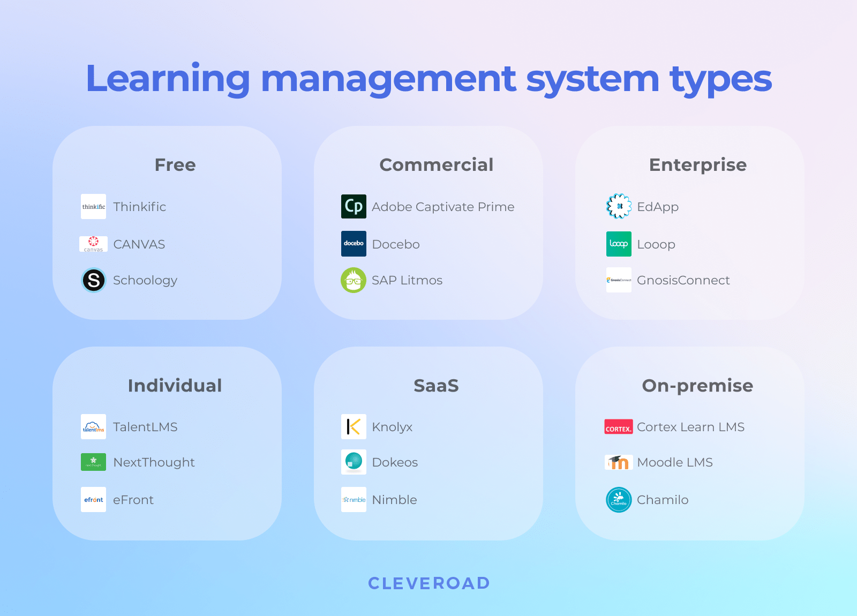This screenshot has width=857, height=616.
Task: Click the Adobe Captivate Cp icon
Action: point(354,206)
